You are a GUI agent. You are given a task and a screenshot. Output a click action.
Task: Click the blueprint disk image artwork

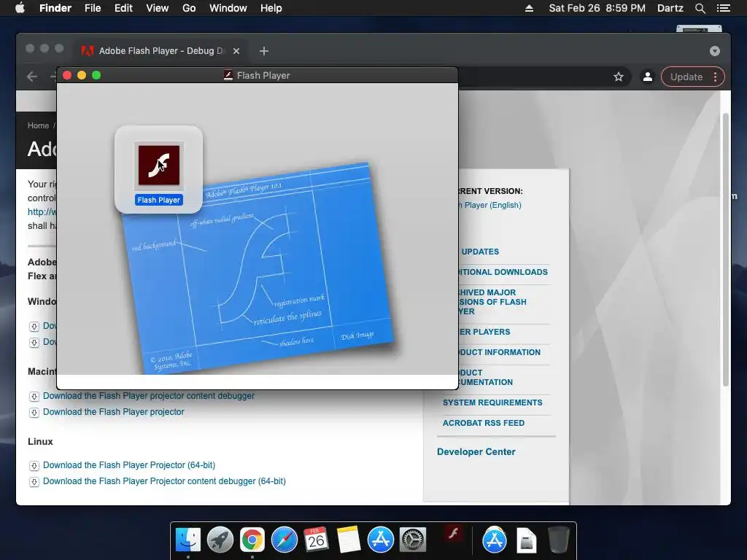[x=258, y=268]
